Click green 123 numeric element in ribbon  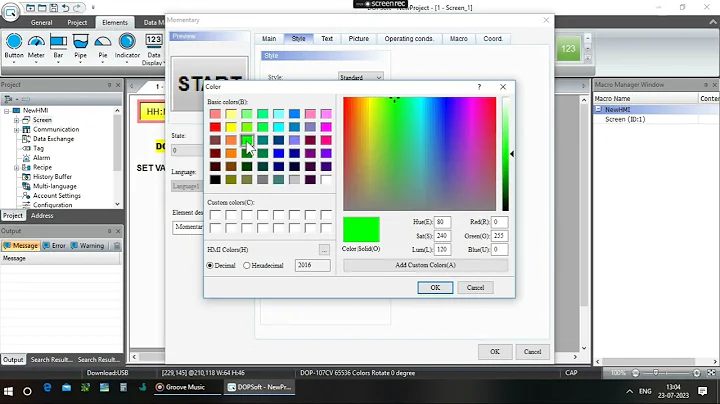[x=568, y=49]
